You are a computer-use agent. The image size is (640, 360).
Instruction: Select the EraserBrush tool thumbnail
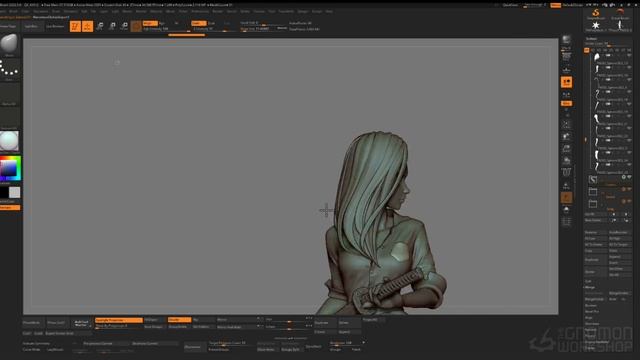point(620,14)
